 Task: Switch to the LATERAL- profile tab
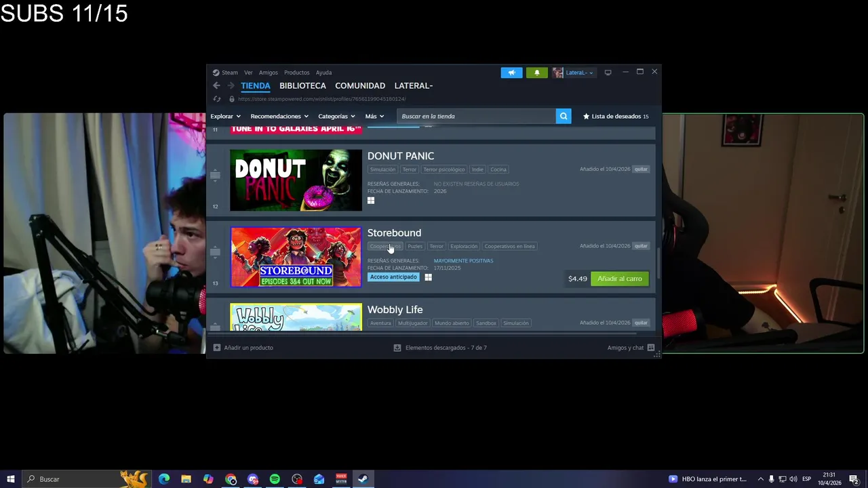tap(414, 85)
